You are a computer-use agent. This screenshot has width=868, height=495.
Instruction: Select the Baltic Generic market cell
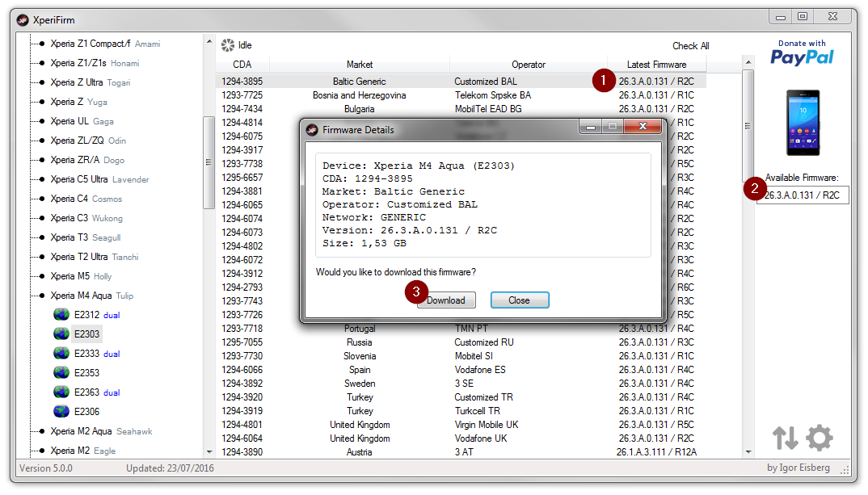pos(360,82)
